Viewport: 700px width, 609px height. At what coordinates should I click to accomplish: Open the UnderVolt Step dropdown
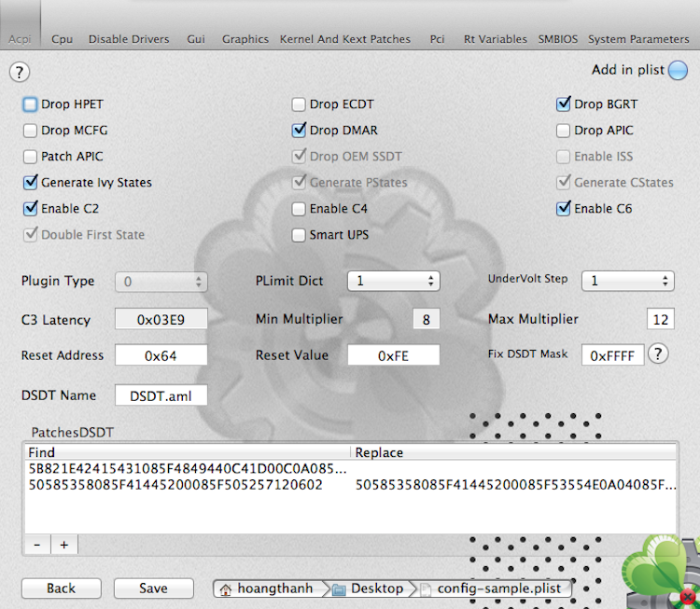pyautogui.click(x=628, y=281)
